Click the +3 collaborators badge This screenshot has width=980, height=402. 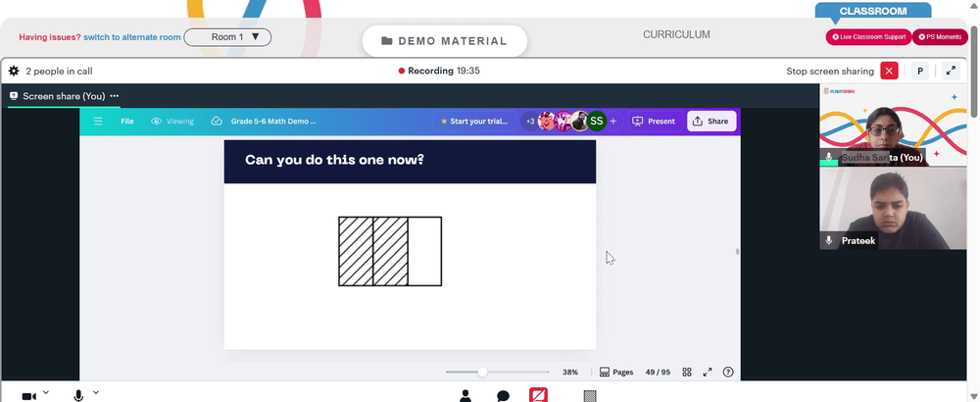coord(530,122)
